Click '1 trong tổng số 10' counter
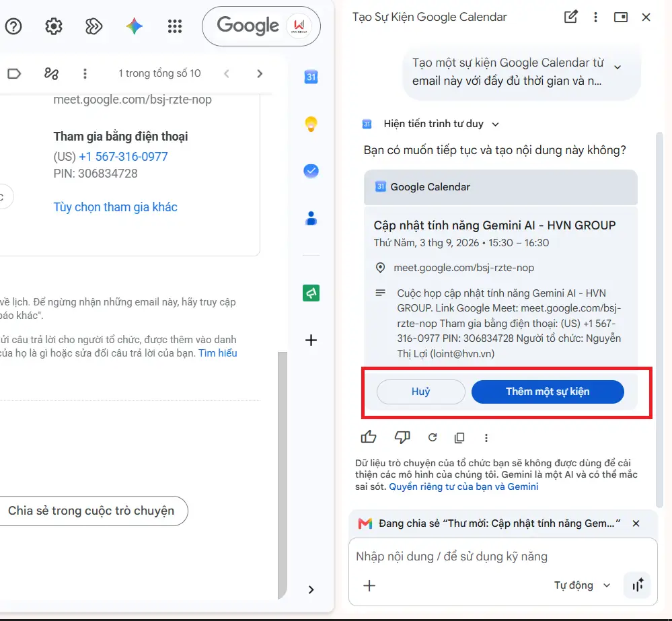The height and width of the screenshot is (621, 672). click(x=159, y=73)
